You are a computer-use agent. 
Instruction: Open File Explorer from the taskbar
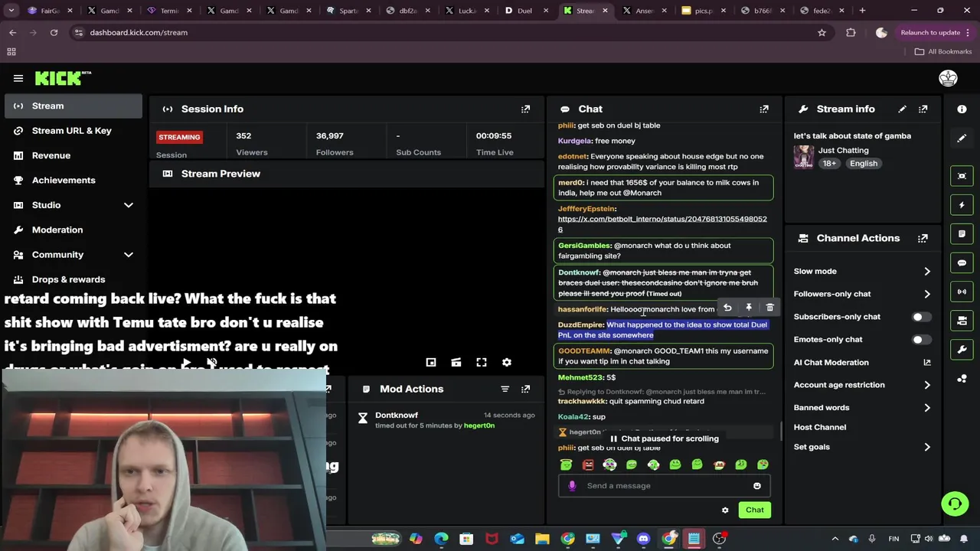(x=542, y=539)
